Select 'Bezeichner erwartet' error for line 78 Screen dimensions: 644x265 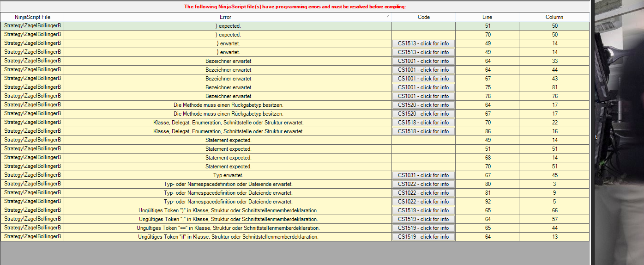(228, 96)
